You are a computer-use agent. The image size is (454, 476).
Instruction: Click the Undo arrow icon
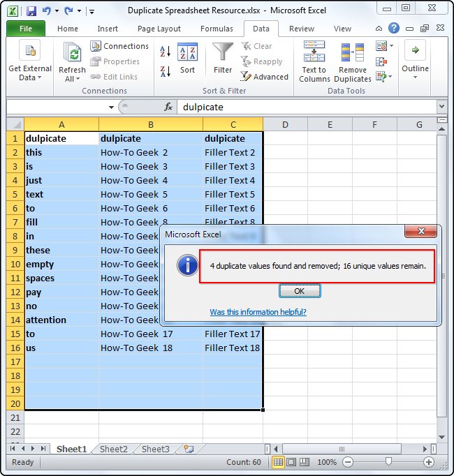tap(47, 11)
